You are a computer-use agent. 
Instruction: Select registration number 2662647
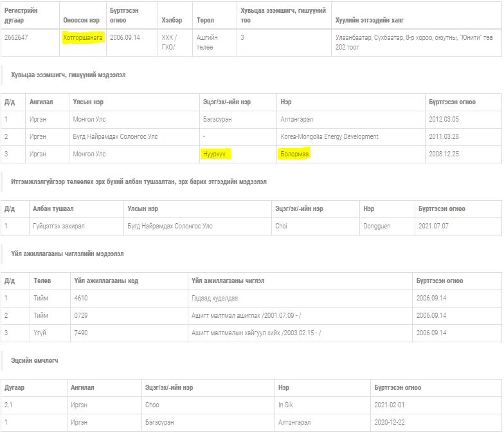coord(16,38)
